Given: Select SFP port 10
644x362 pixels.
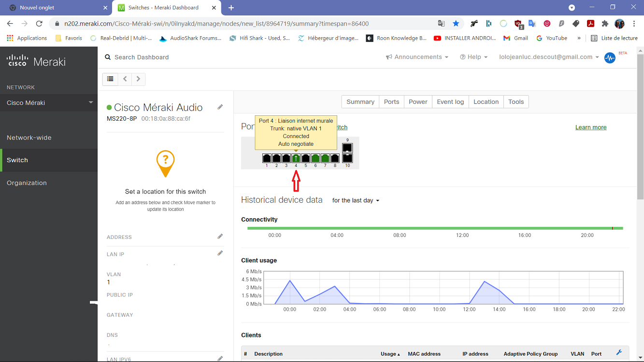Looking at the screenshot, I should pyautogui.click(x=347, y=158).
